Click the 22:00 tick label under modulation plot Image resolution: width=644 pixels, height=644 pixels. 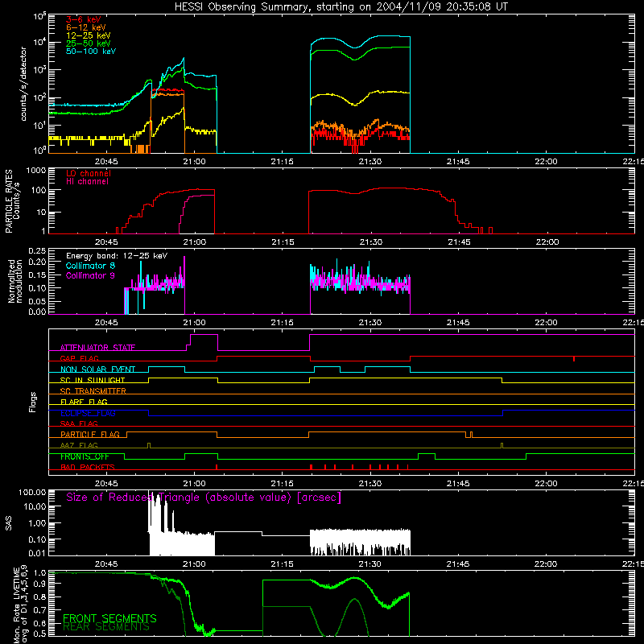[x=546, y=323]
